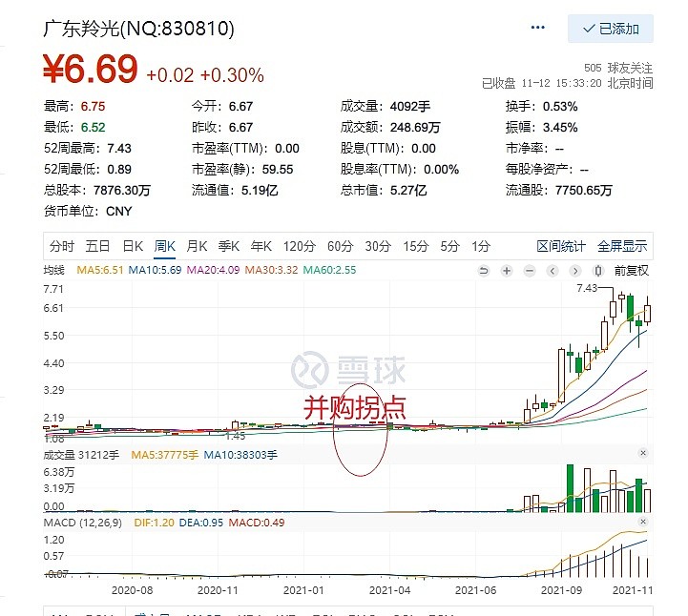Viewport: 688px width, 616px height.
Task: Select the 60分 interval tab
Action: [340, 246]
